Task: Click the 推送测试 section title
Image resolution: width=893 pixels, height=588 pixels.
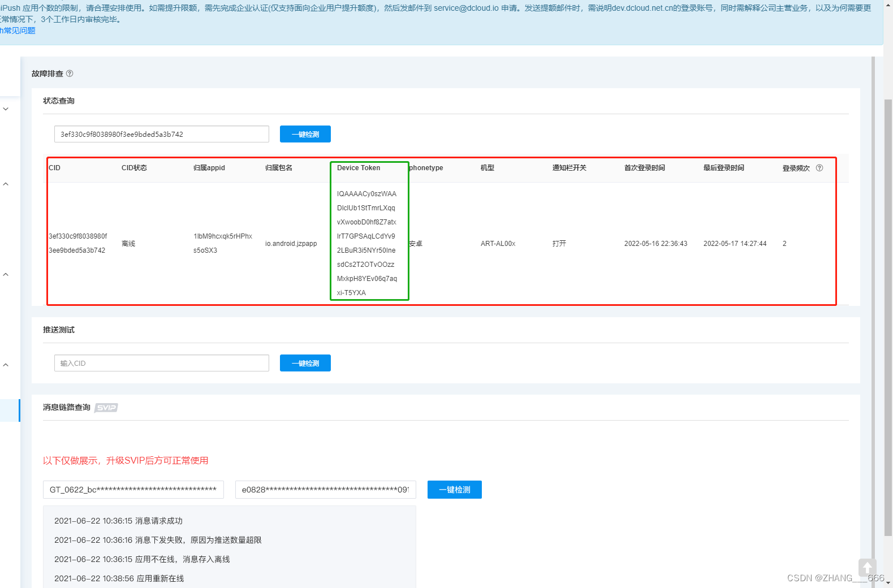Action: [x=59, y=330]
